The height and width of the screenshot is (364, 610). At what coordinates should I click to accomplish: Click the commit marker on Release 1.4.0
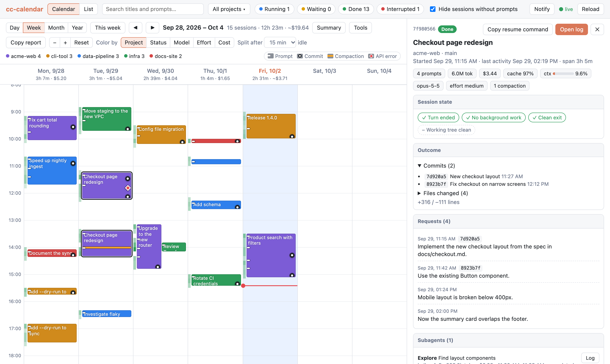292,136
